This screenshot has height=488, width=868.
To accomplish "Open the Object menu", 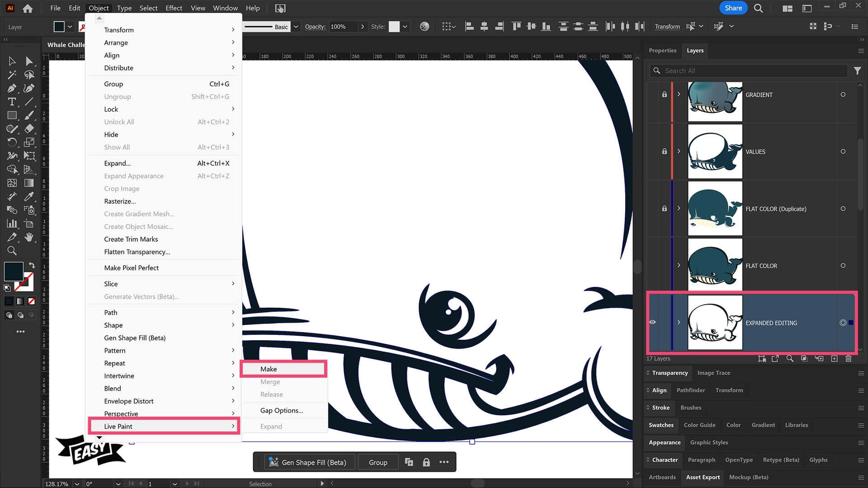I will click(x=99, y=8).
